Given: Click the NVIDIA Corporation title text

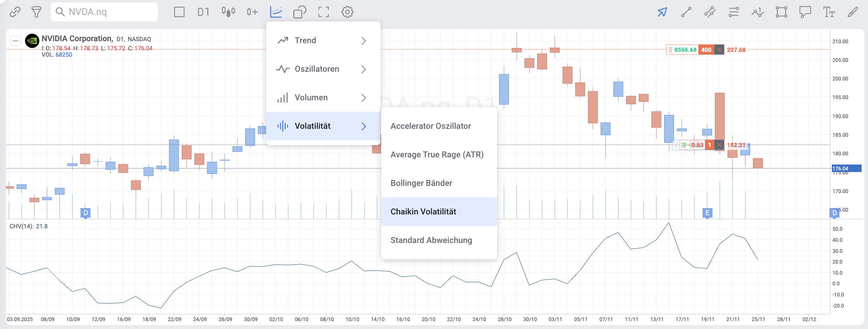Looking at the screenshot, I should tap(77, 38).
